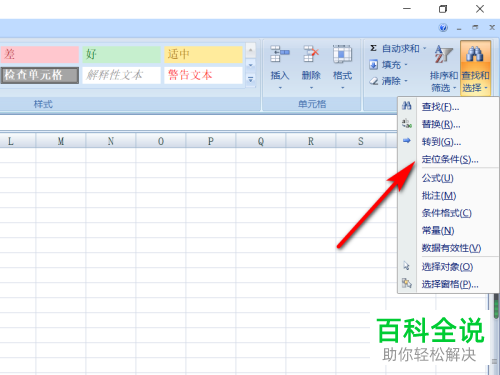Open the 自动求和 dropdown arrow
This screenshot has width=500, height=375.
coord(425,49)
